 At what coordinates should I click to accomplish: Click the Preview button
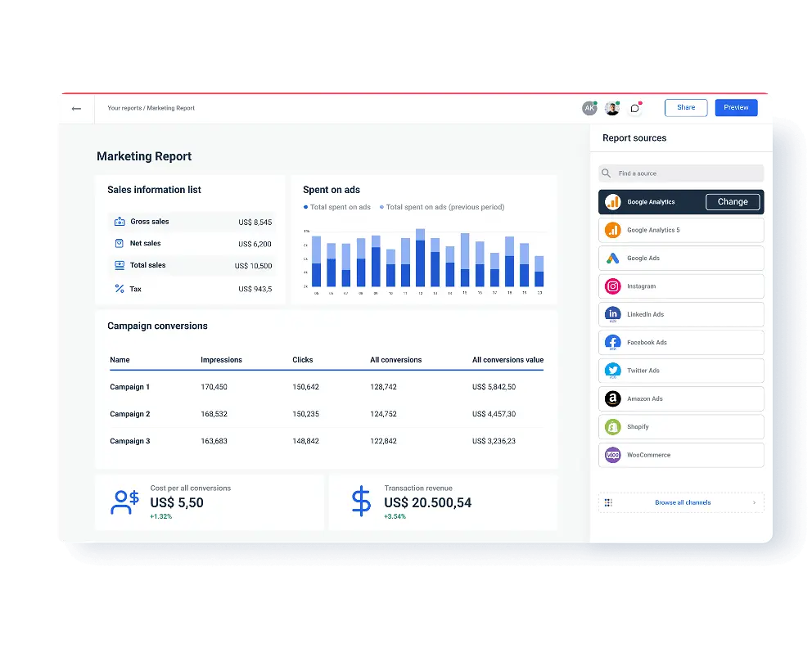click(x=736, y=108)
